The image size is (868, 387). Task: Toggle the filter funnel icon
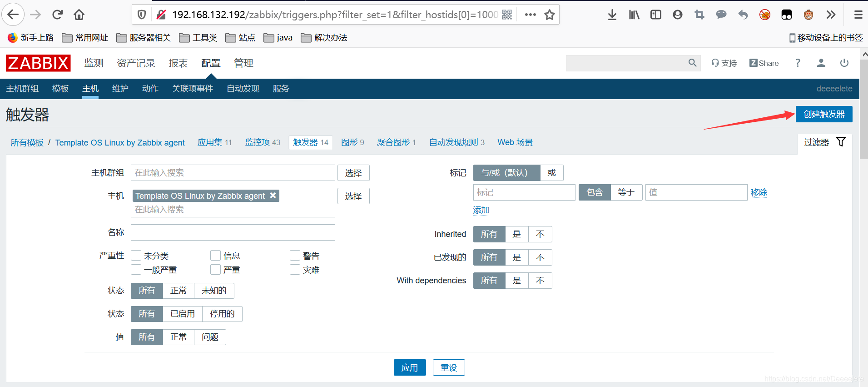(x=841, y=142)
